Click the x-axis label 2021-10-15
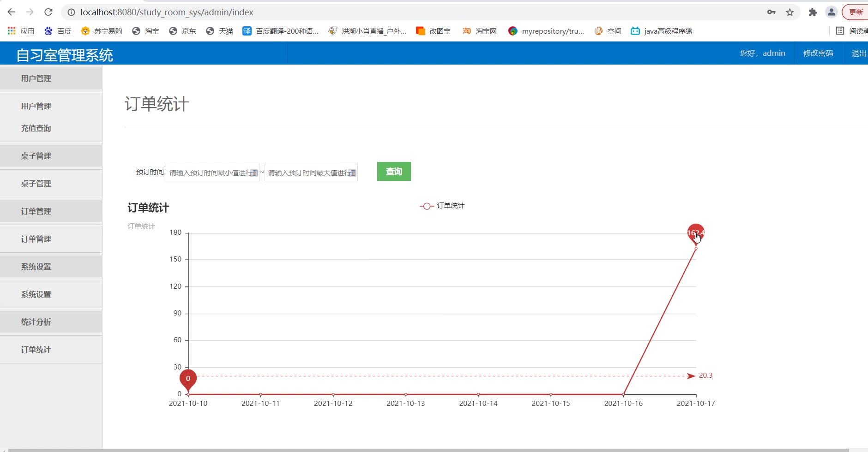Screen dimensions: 868x452 point(551,404)
